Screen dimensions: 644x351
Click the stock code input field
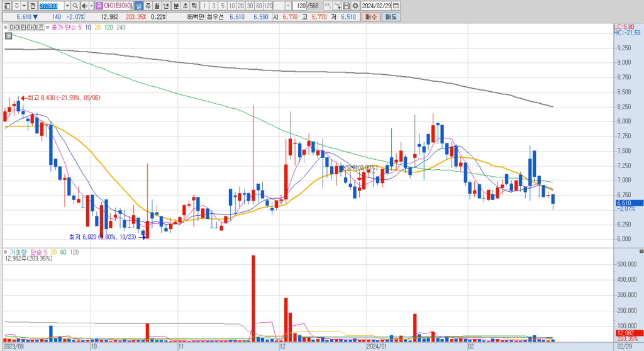(x=52, y=6)
